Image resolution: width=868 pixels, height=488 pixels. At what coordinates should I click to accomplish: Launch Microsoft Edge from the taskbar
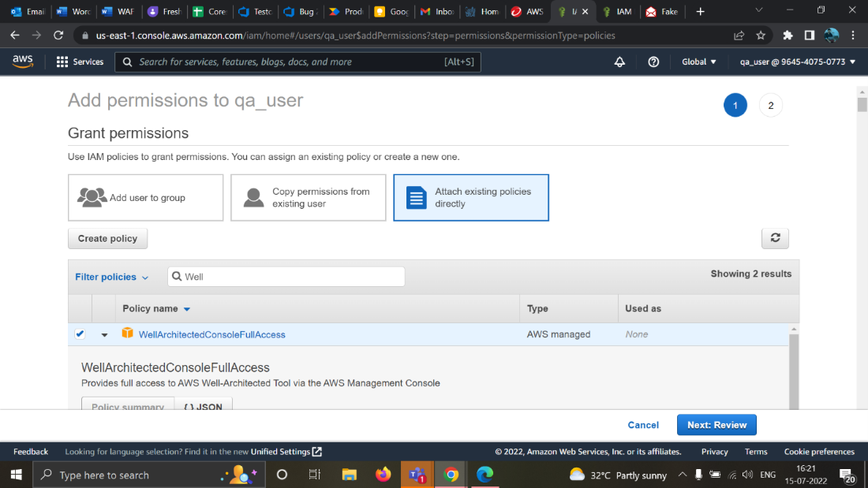[485, 475]
